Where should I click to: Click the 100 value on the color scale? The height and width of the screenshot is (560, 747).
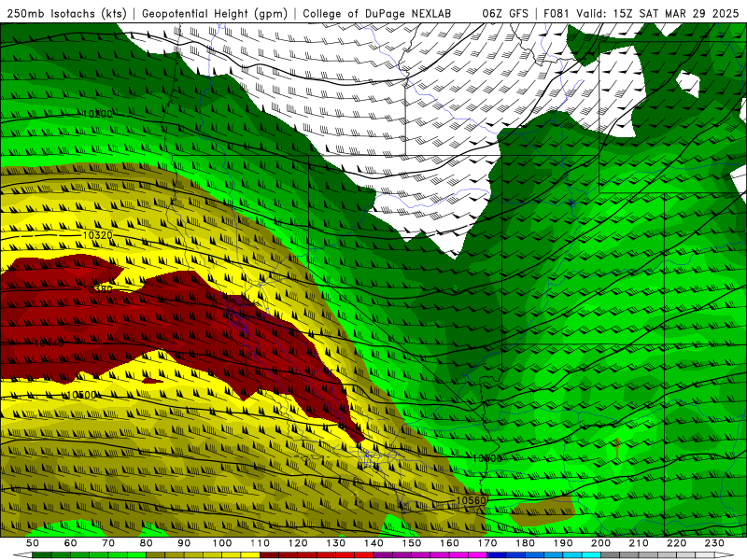222,543
